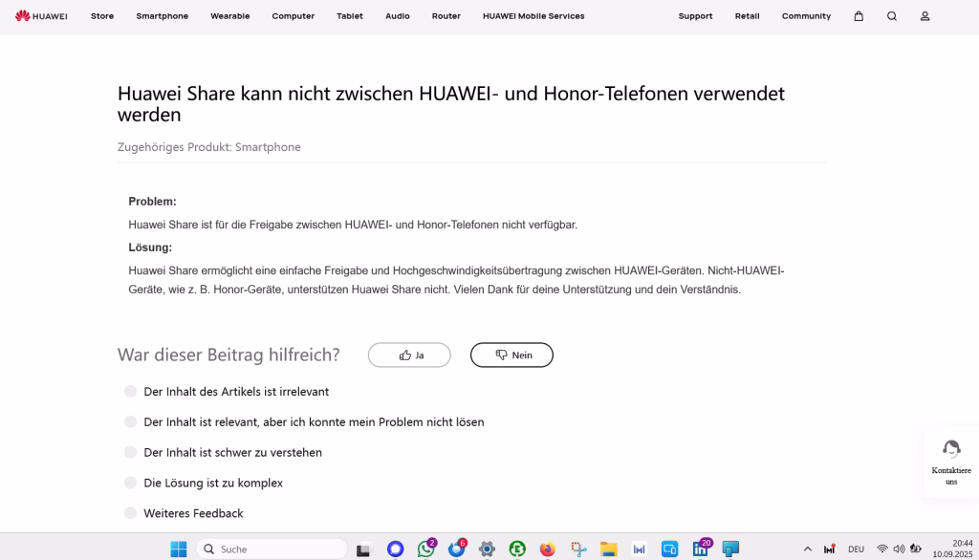Open the Smartphone menu
The width and height of the screenshot is (979, 560).
163,16
